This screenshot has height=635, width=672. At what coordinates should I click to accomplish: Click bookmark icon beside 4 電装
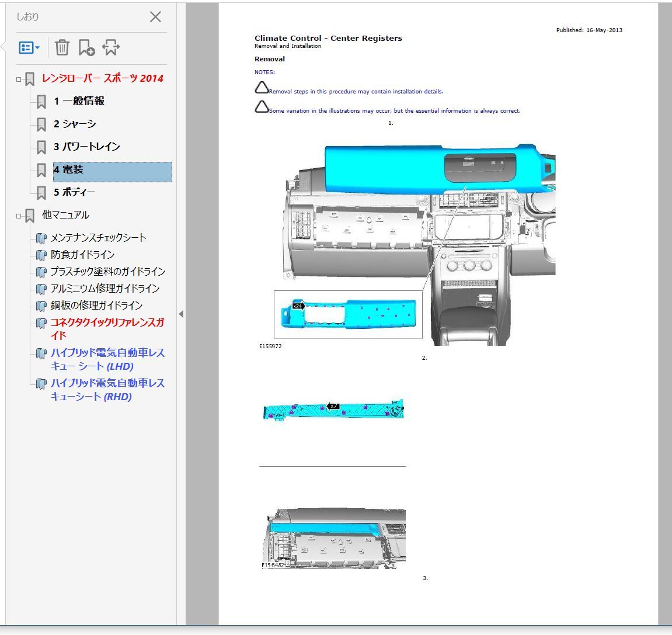pos(41,170)
